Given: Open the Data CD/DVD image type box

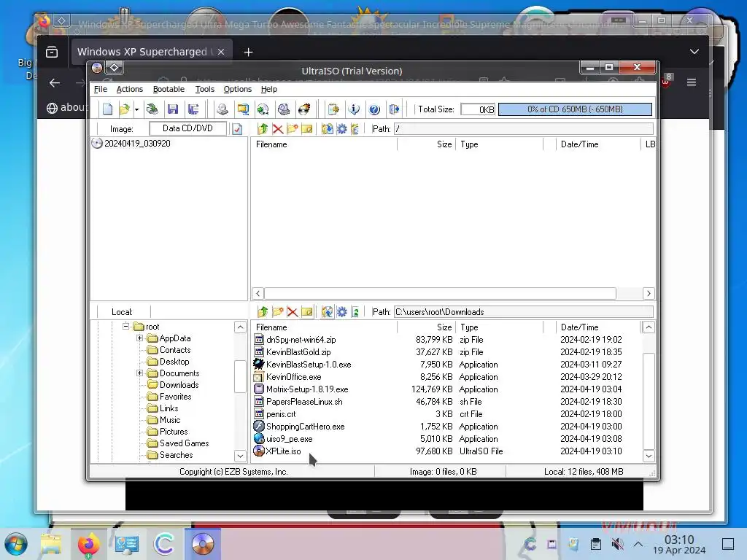Looking at the screenshot, I should pyautogui.click(x=187, y=128).
